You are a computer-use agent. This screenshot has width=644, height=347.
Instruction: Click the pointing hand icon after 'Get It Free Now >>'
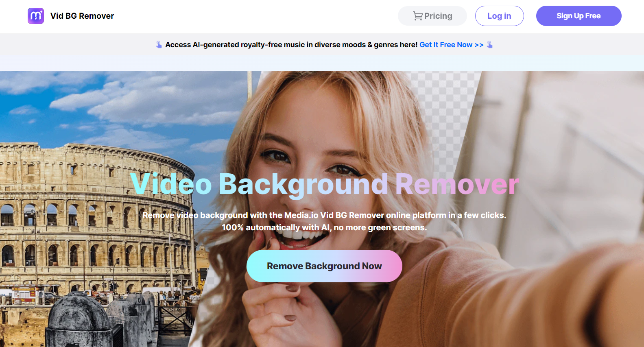pyautogui.click(x=490, y=44)
